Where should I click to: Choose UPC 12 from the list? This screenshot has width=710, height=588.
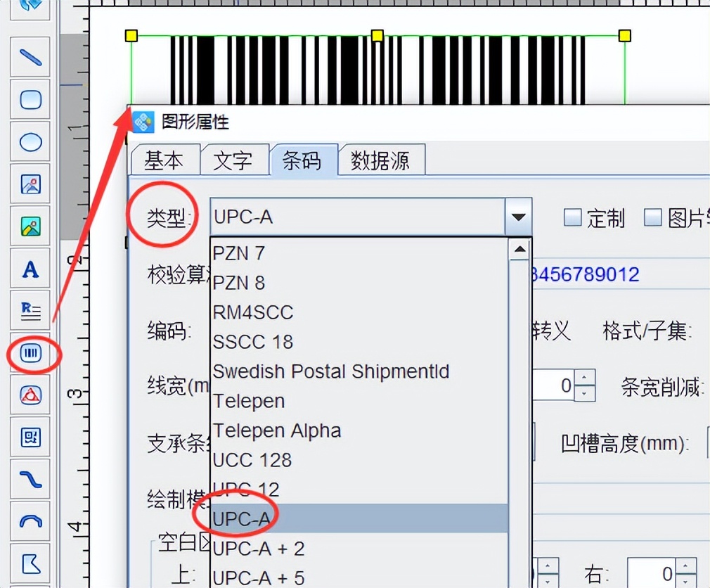point(359,490)
